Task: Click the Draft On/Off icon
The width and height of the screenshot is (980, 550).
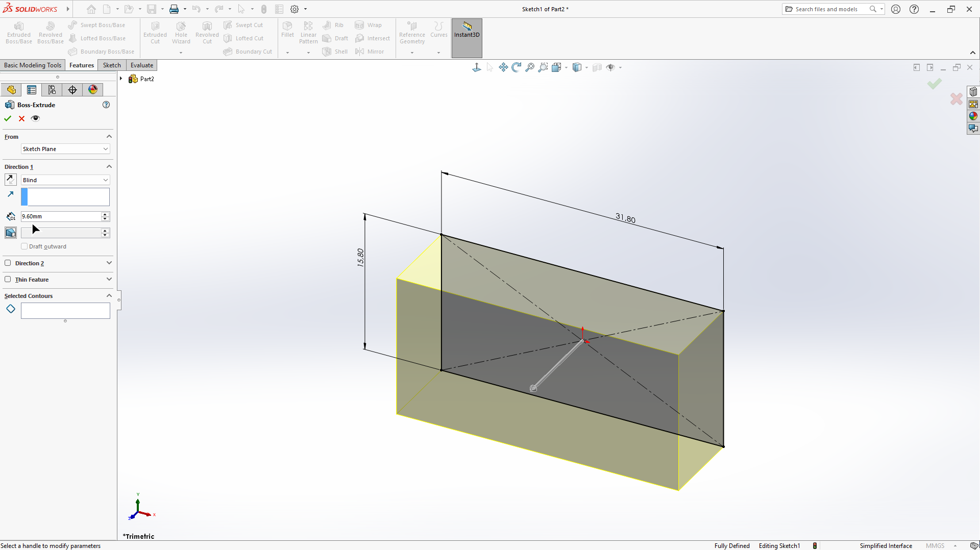Action: pyautogui.click(x=10, y=233)
